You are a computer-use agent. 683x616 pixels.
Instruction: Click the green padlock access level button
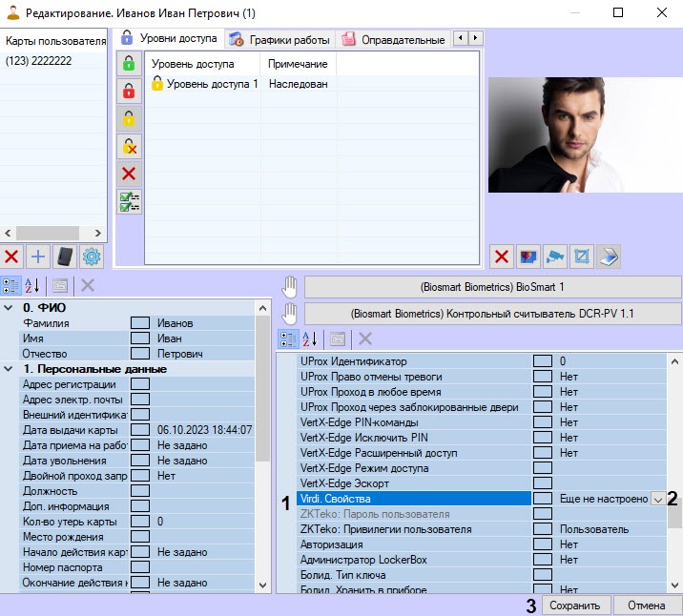pyautogui.click(x=129, y=64)
